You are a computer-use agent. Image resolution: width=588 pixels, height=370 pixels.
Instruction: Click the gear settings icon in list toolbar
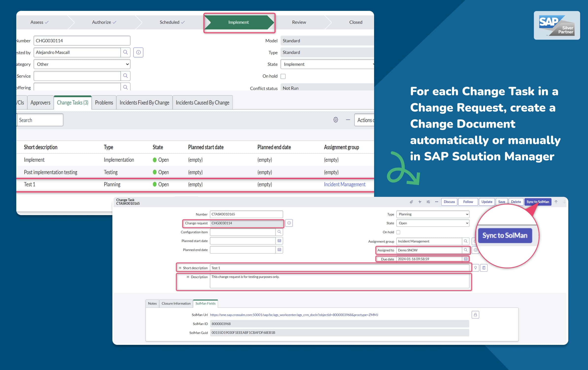coord(336,120)
